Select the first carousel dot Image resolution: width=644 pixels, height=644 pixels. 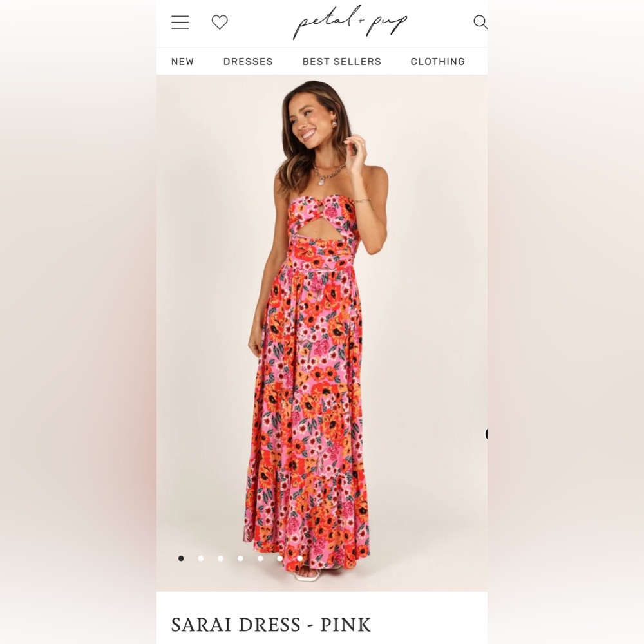pos(181,558)
